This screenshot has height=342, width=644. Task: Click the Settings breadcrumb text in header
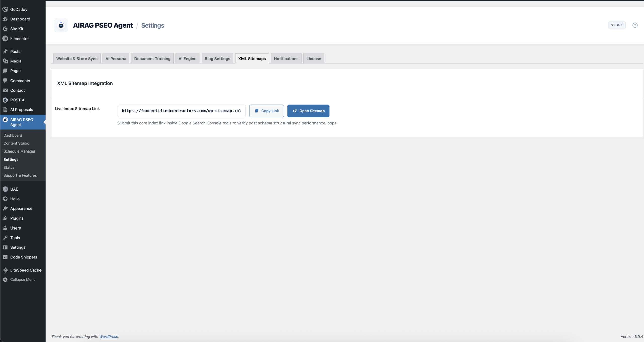152,26
